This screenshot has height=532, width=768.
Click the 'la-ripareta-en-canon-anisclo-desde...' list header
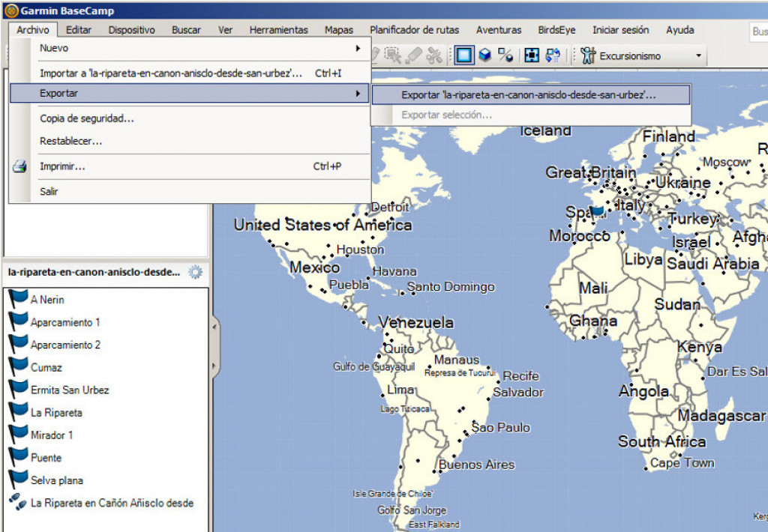pyautogui.click(x=94, y=272)
